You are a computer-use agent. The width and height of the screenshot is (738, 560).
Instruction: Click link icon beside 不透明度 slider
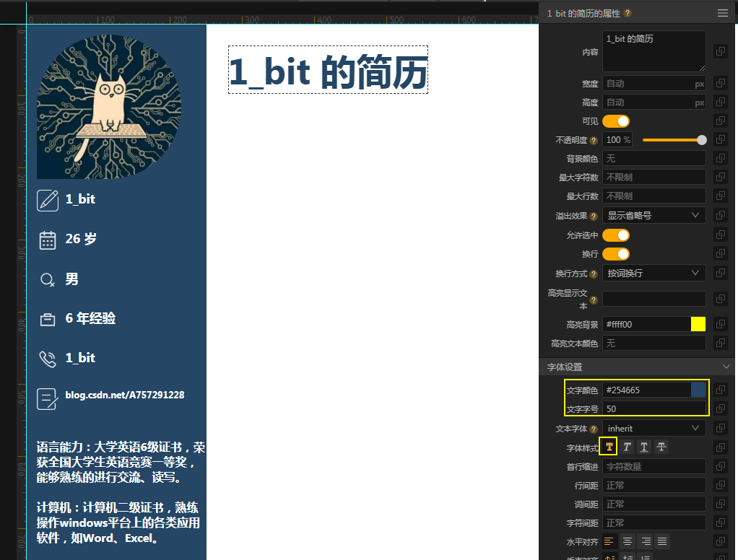720,140
